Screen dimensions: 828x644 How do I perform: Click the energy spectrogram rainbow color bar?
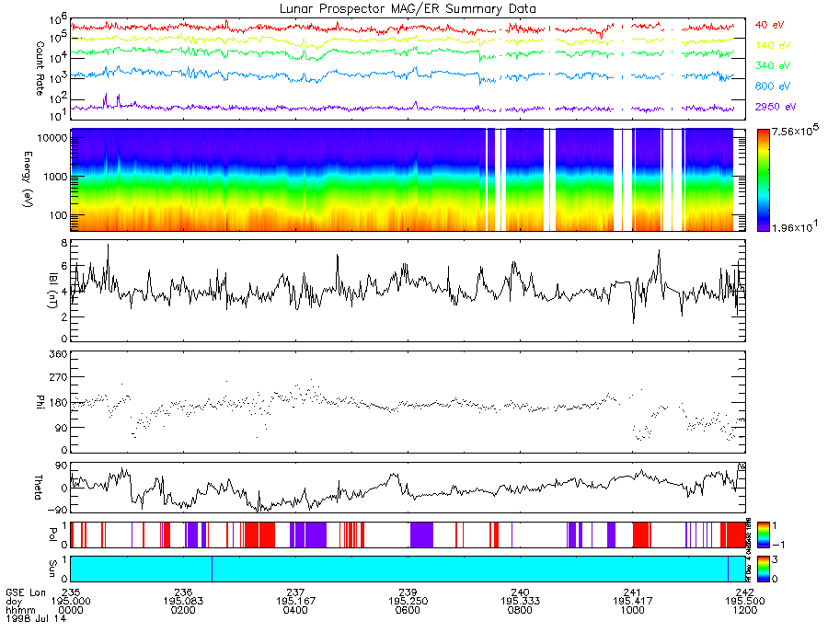[x=763, y=179]
